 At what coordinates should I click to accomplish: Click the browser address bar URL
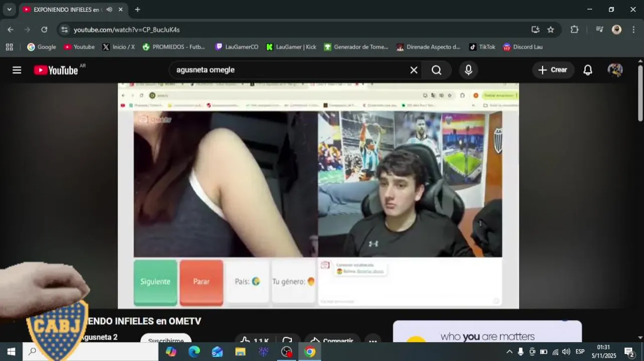126,30
